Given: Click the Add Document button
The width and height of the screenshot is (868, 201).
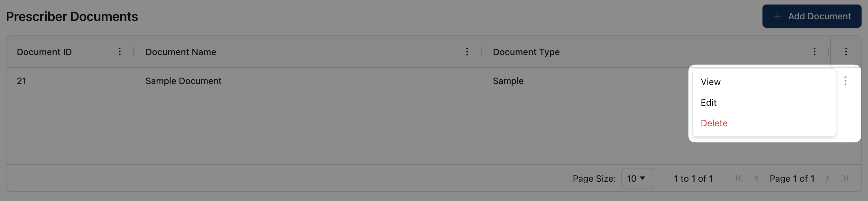Looking at the screenshot, I should point(811,16).
